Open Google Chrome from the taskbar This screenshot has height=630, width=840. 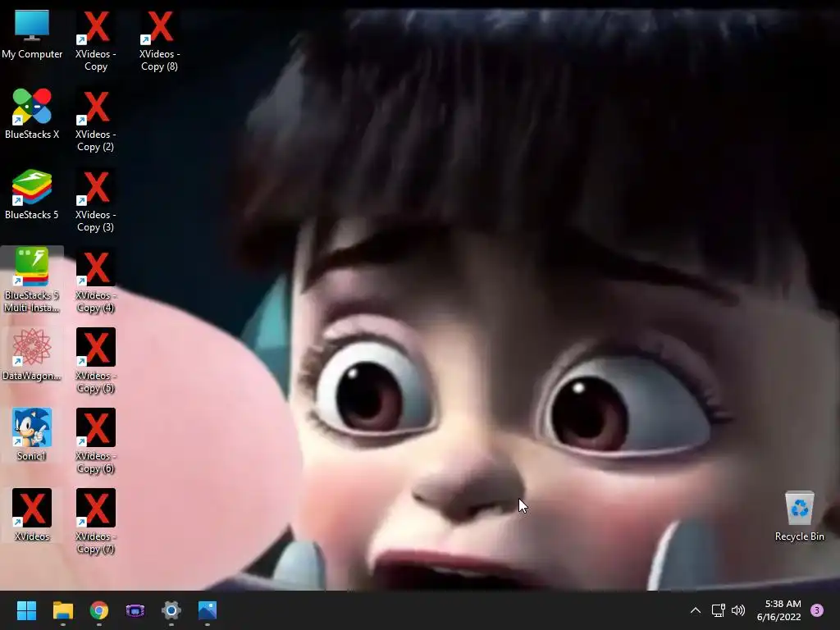coord(99,610)
